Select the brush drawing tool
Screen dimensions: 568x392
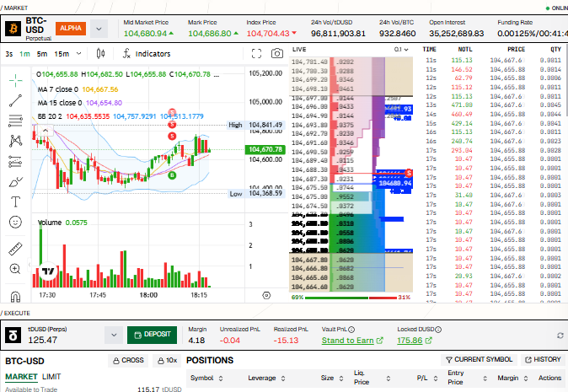click(15, 181)
